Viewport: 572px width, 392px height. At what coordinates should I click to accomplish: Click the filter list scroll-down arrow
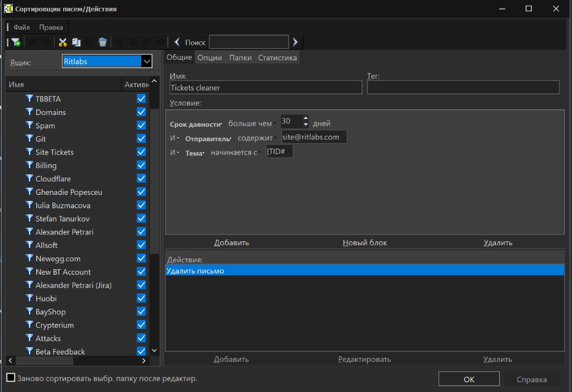point(154,351)
